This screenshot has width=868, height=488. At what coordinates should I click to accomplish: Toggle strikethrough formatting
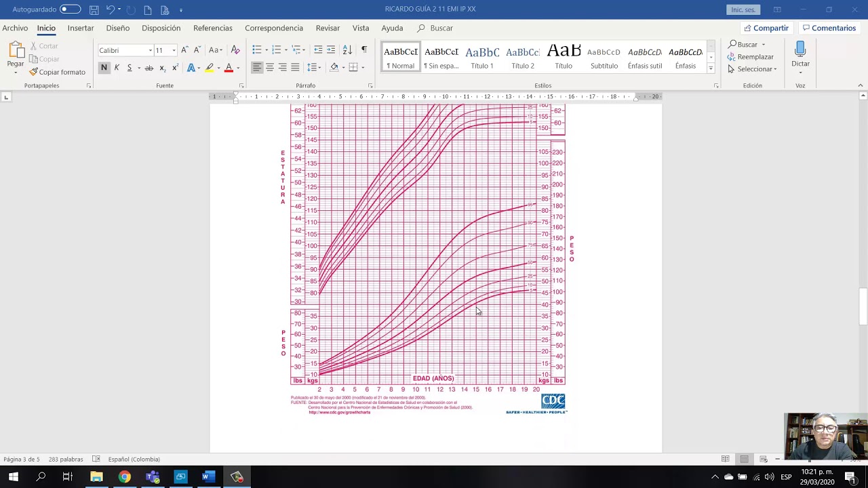[x=149, y=68]
